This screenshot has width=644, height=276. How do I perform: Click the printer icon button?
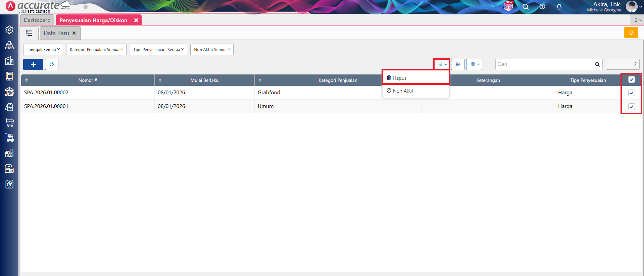click(458, 64)
